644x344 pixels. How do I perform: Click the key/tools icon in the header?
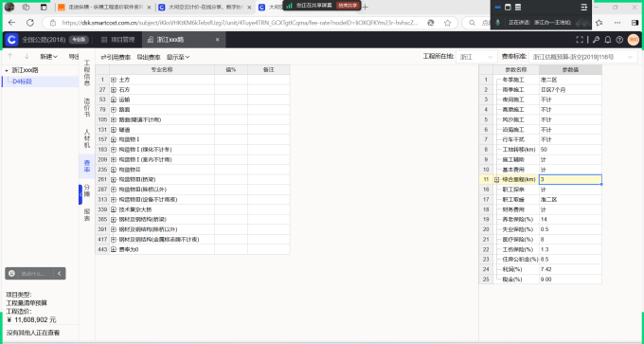coord(596,40)
